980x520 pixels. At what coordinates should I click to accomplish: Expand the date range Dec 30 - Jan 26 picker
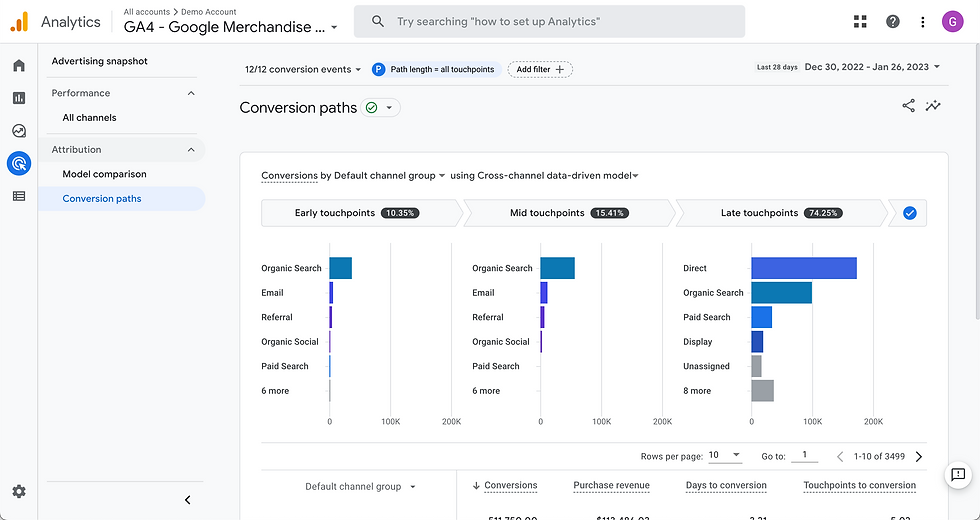tap(872, 67)
